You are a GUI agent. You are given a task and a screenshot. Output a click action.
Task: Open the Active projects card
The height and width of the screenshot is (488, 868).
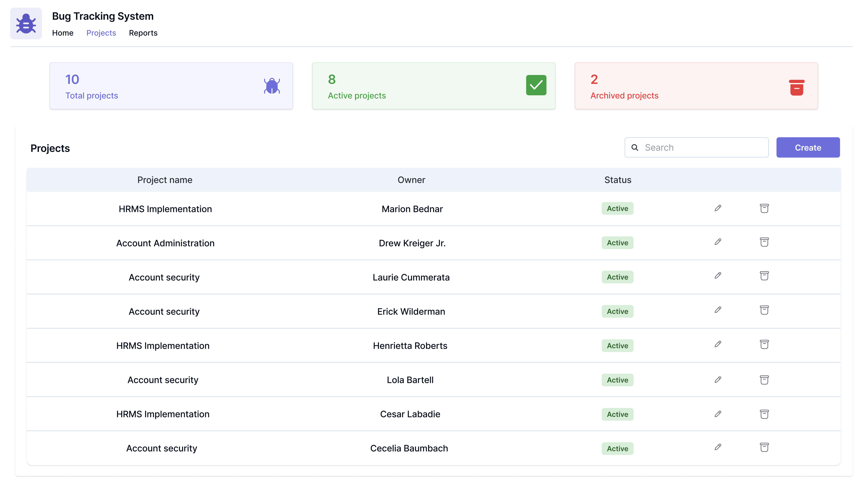434,86
